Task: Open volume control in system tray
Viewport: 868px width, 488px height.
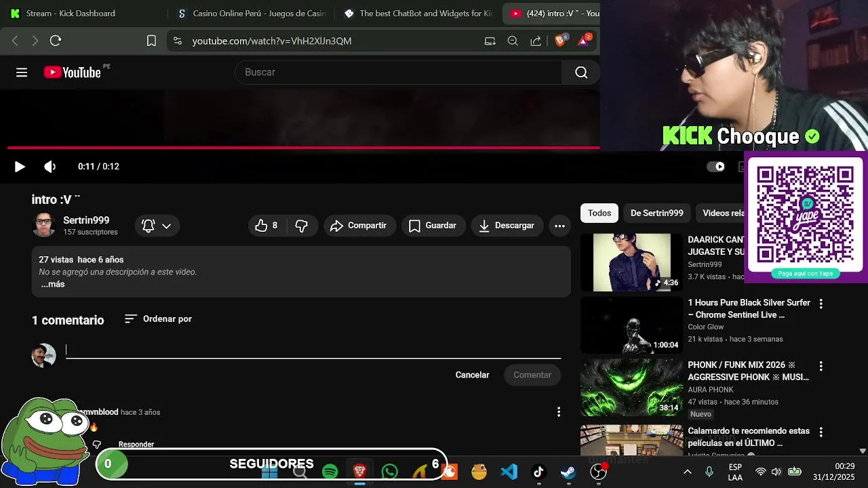Action: coord(776,472)
